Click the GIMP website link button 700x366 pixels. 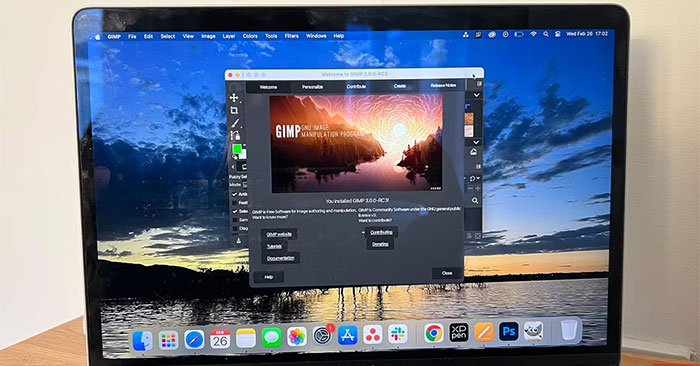[x=279, y=234]
